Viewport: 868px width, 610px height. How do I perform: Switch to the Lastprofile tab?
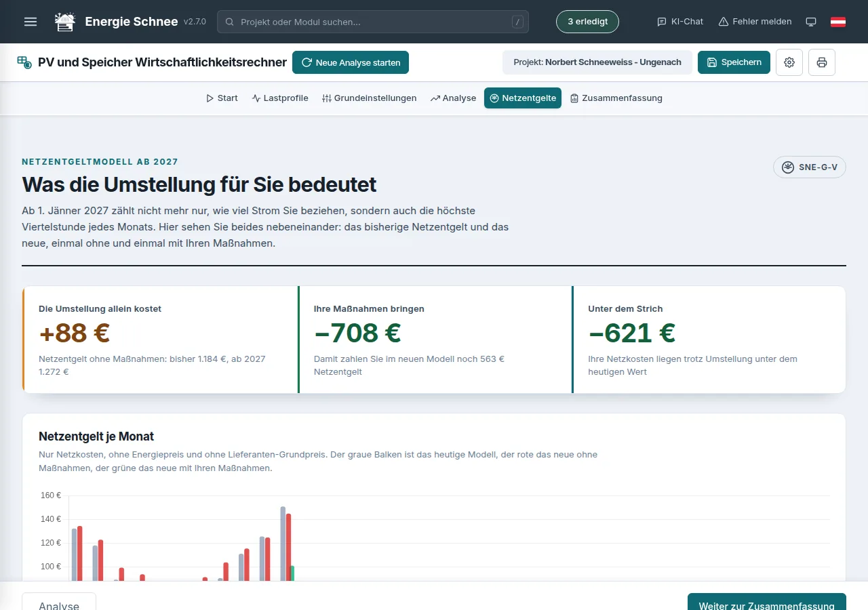[x=280, y=98]
